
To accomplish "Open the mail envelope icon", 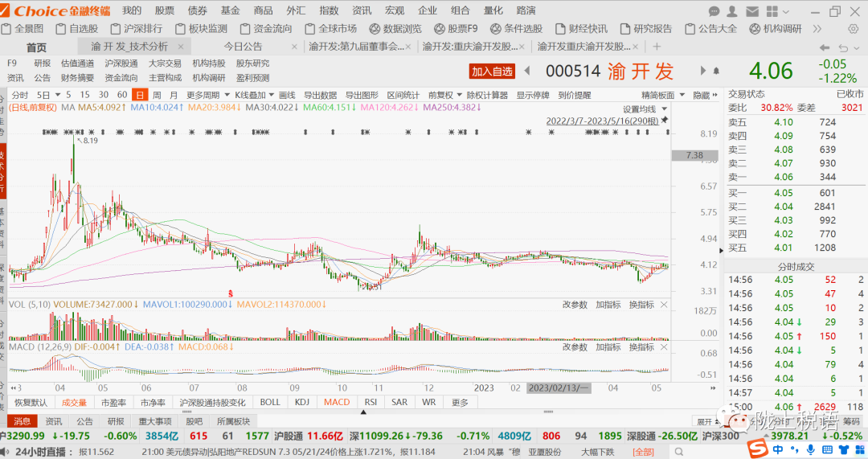I will 751,11.
